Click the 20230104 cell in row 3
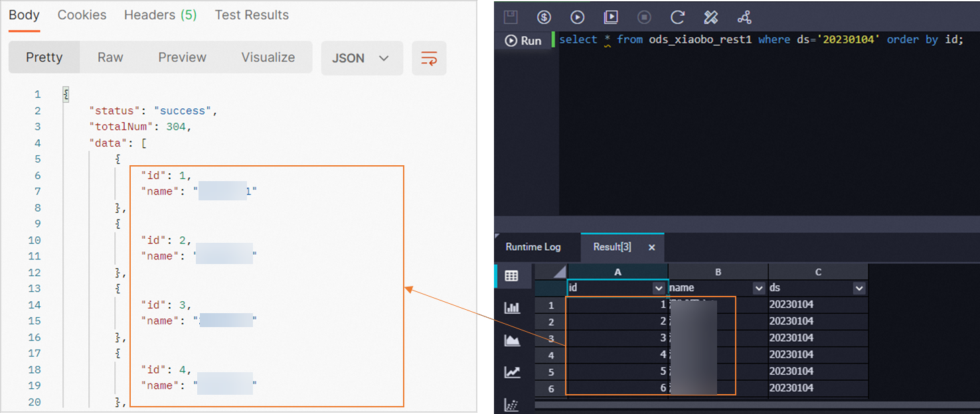980x414 pixels. 818,338
